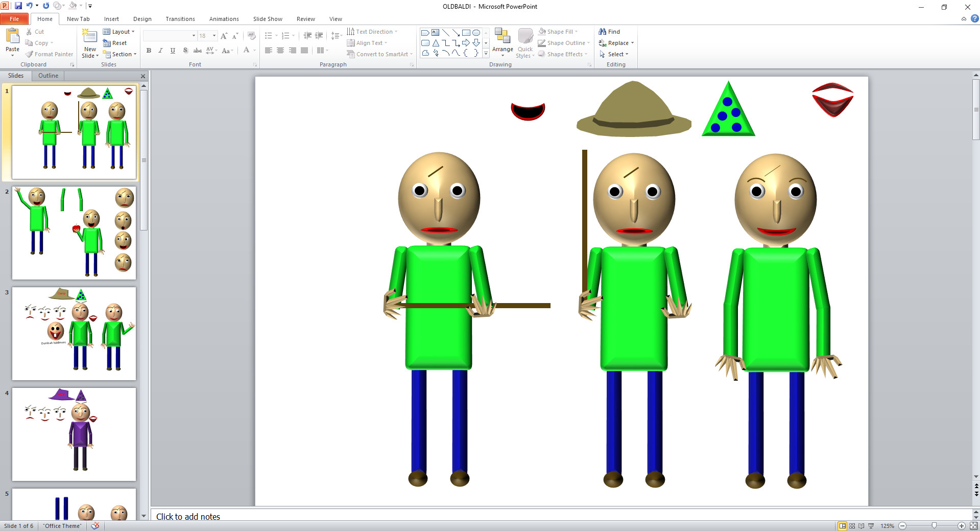Select slide 2 thumbnail
The height and width of the screenshot is (531, 980).
[74, 233]
